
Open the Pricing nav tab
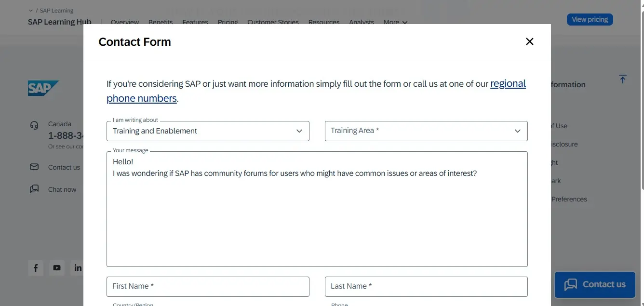click(228, 22)
